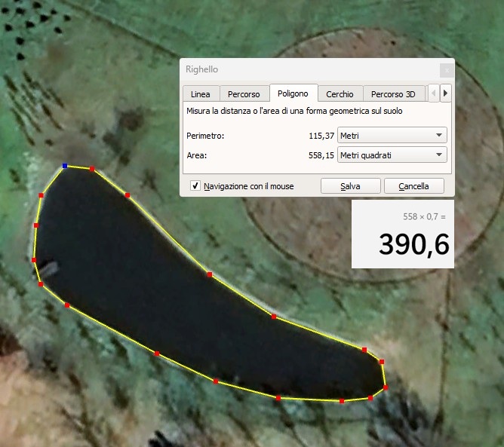
Task: Open the Area units dropdown (Metri quadrati)
Action: coord(392,155)
